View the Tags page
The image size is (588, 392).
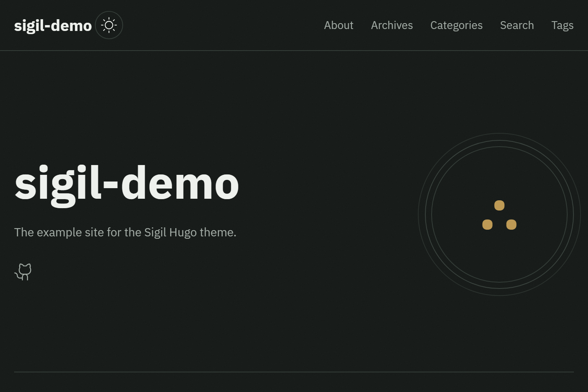click(x=563, y=25)
